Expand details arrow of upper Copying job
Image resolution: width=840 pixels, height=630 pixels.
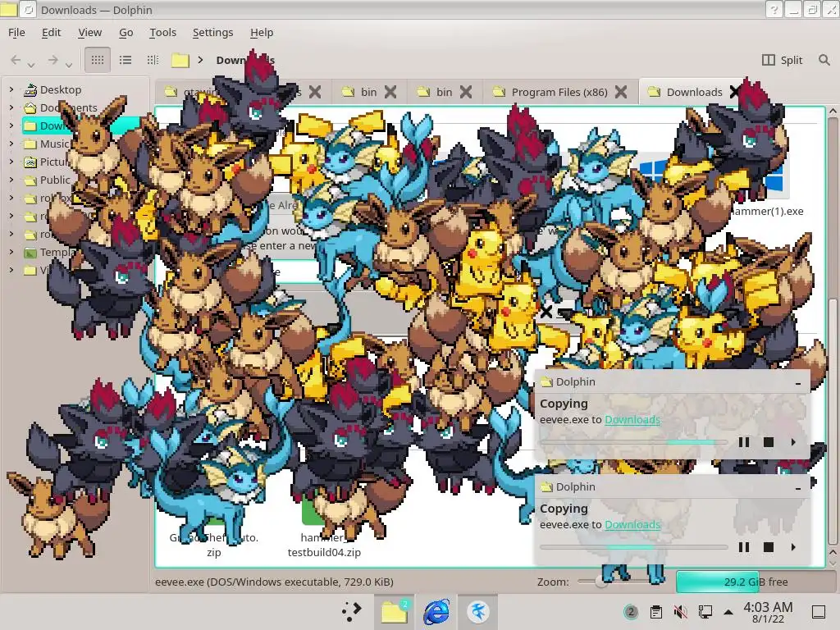pyautogui.click(x=793, y=442)
